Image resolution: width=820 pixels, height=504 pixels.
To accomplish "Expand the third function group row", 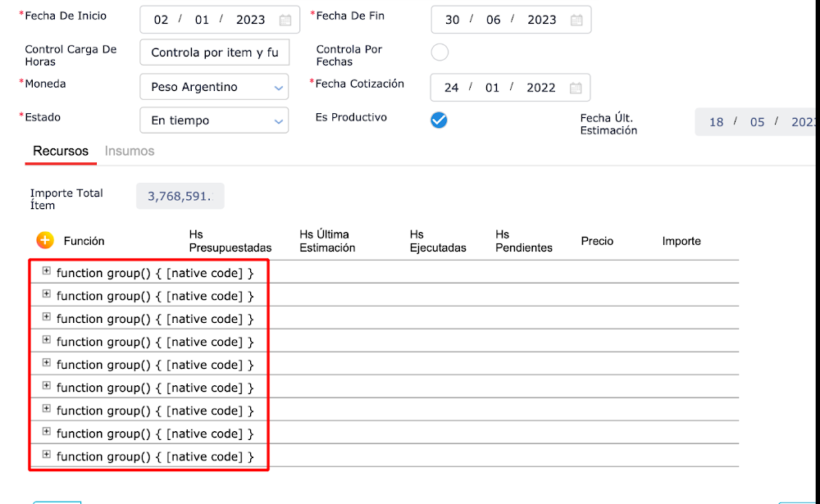I will 47,317.
